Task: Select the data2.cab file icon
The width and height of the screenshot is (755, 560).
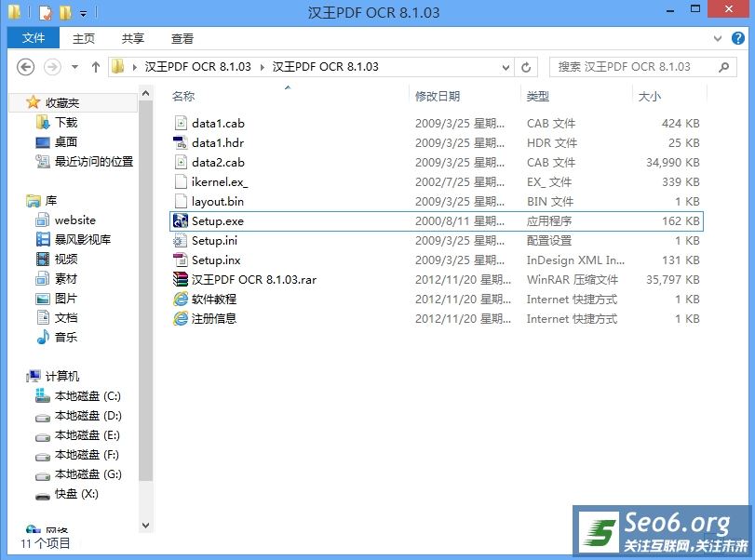Action: pyautogui.click(x=181, y=162)
